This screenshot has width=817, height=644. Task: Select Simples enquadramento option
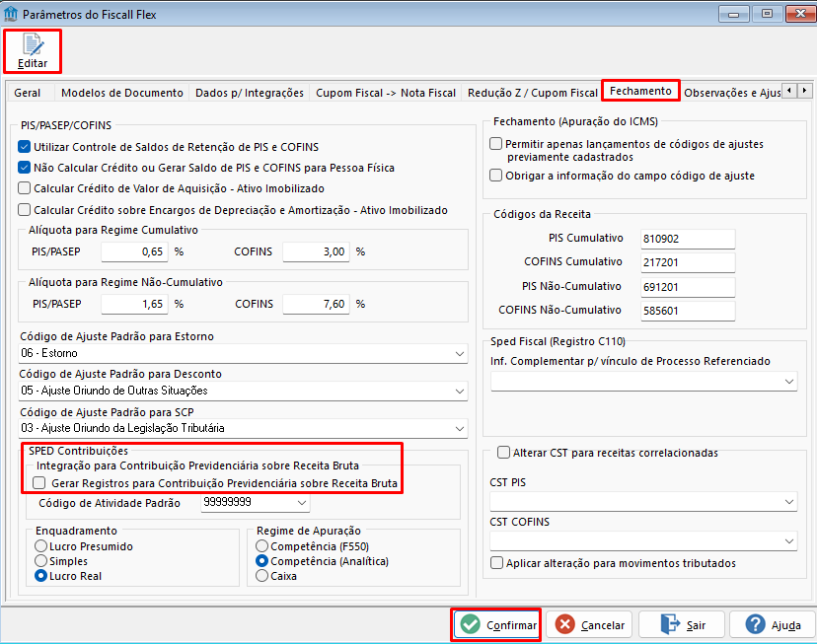[x=40, y=561]
